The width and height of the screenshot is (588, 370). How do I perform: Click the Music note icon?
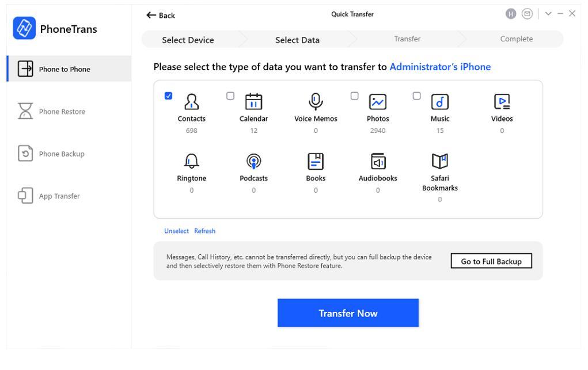point(440,102)
